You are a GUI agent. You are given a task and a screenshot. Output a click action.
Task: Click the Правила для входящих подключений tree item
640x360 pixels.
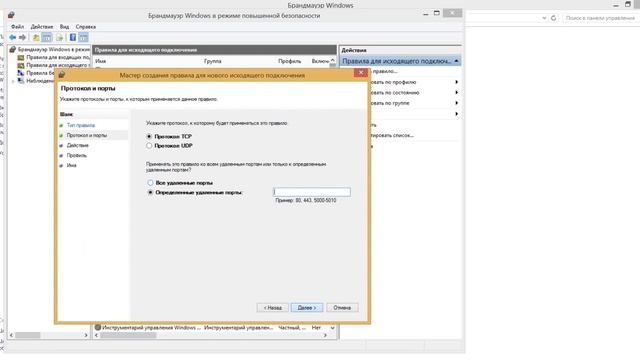[58, 58]
